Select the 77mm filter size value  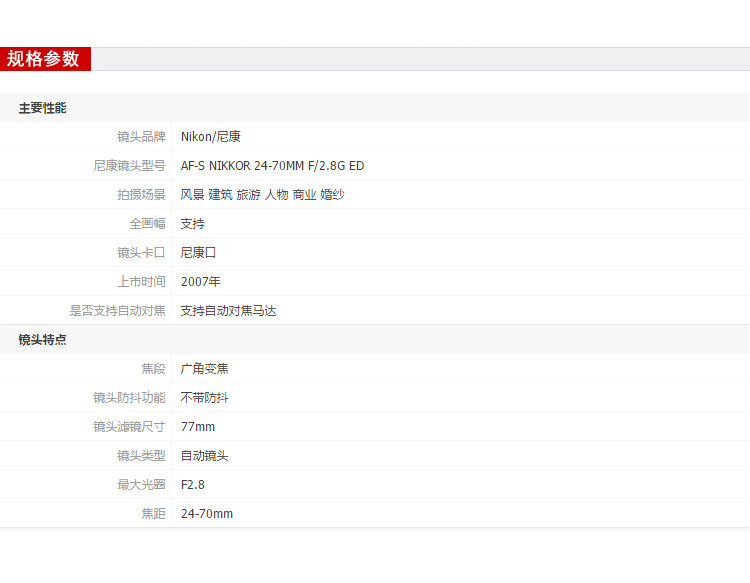pos(198,427)
